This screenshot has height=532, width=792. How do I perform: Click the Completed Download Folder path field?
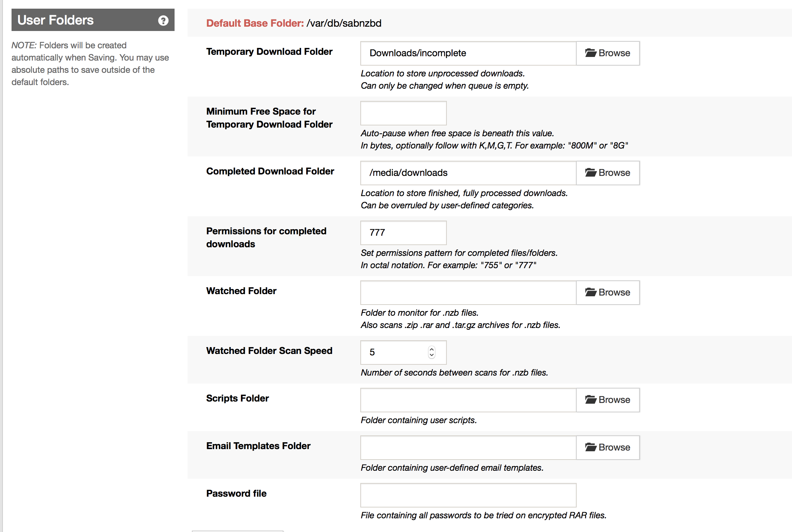[468, 173]
